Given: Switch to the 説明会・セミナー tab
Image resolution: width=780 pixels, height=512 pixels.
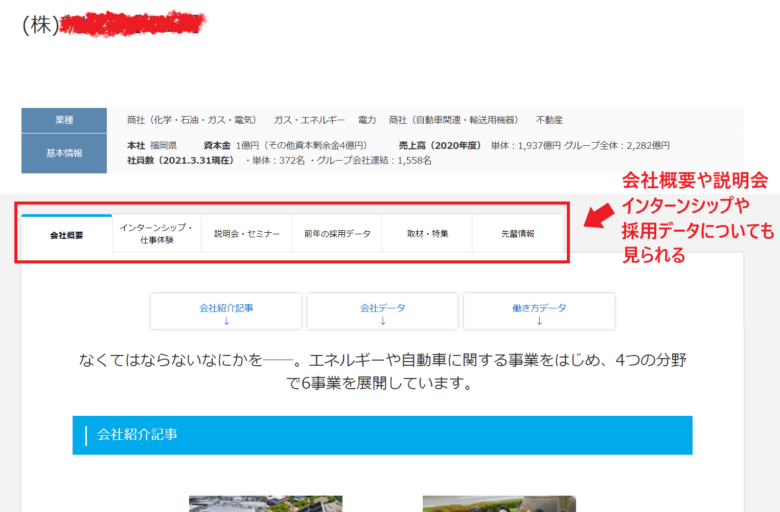Looking at the screenshot, I should click(x=247, y=233).
